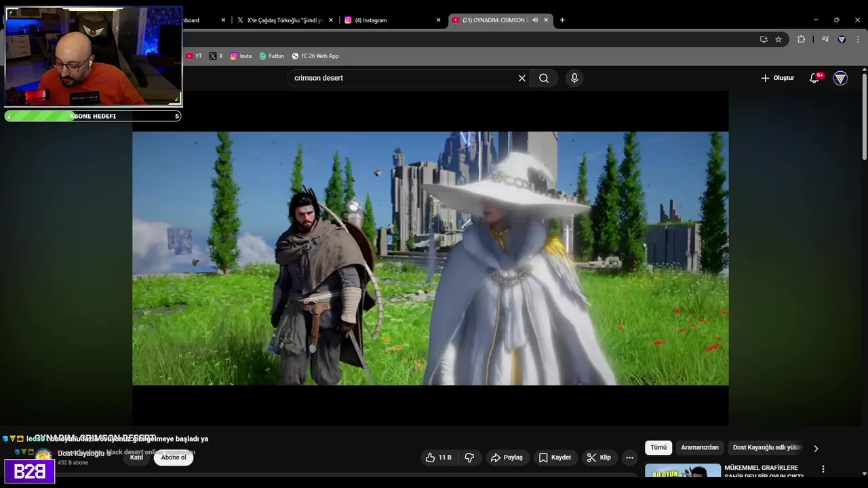The width and height of the screenshot is (868, 488).
Task: Open Chrome three-dot menu
Action: pos(857,39)
